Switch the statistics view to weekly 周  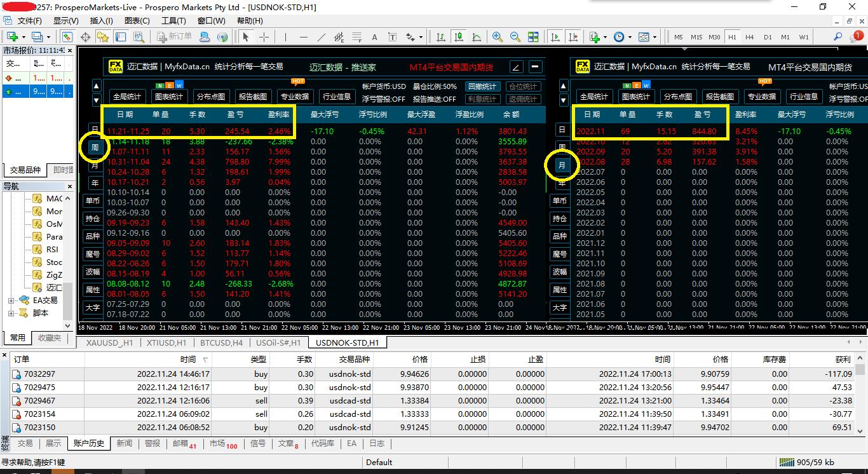(95, 147)
